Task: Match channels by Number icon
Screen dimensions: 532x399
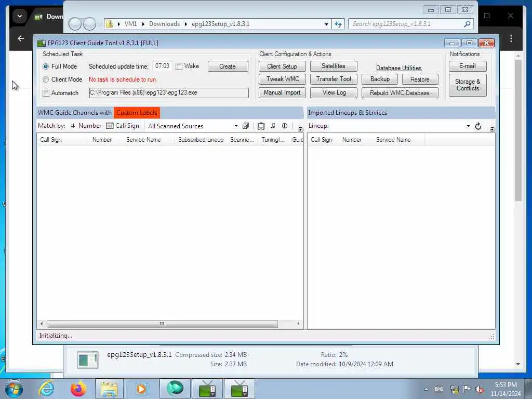Action: coord(72,126)
